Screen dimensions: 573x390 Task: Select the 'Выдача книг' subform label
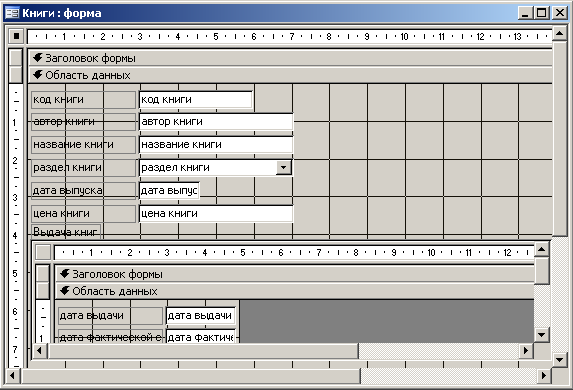[x=66, y=231]
